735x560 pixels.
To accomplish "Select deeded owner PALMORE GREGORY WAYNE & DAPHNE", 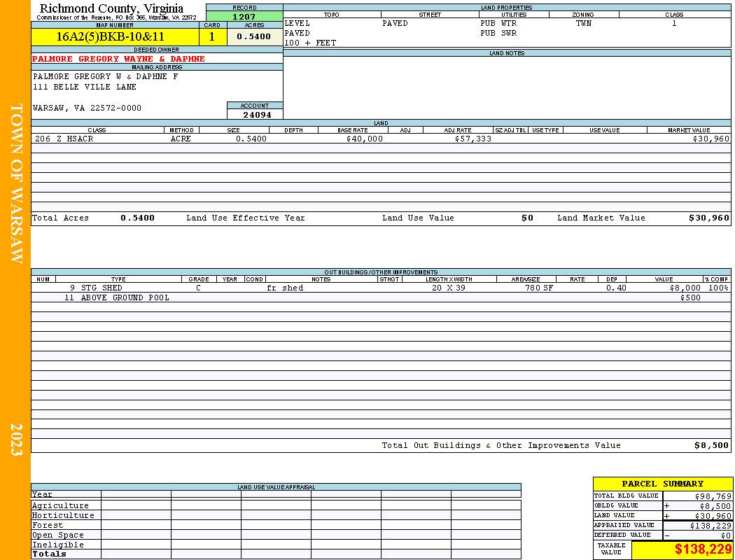I will pyautogui.click(x=118, y=59).
